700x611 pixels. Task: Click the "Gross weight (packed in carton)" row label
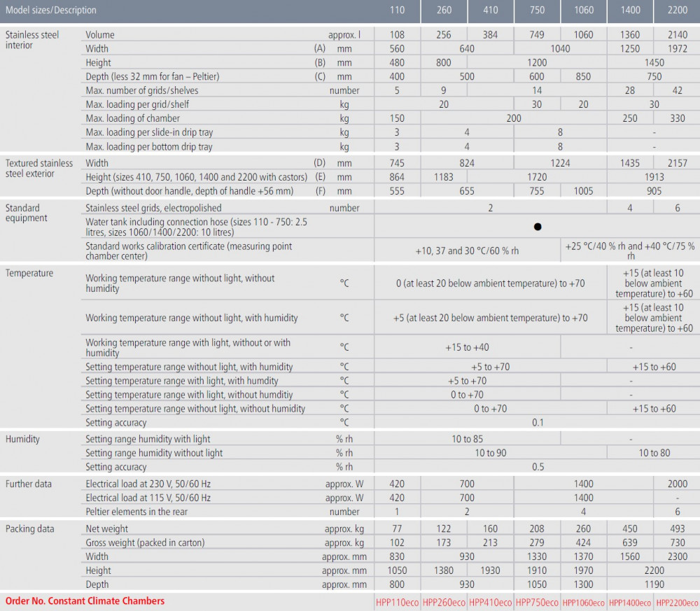(145, 542)
